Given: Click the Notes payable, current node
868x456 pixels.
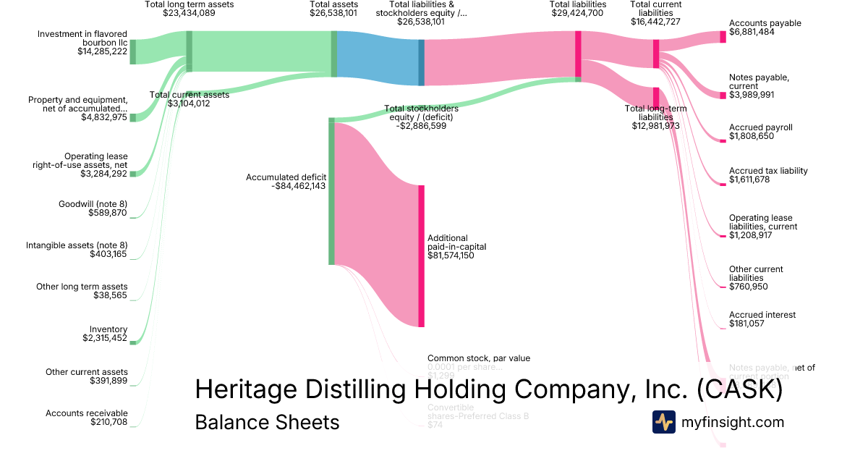Looking at the screenshot, I should (x=723, y=95).
